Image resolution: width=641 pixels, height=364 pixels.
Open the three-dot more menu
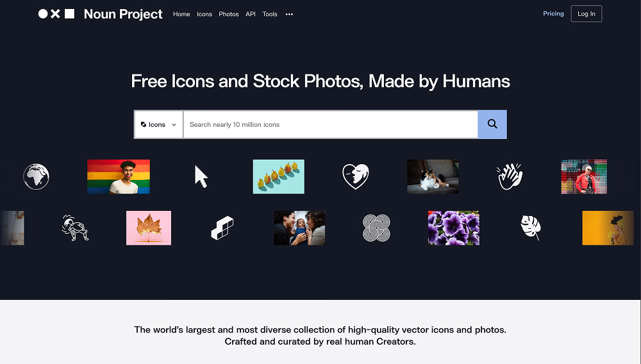[x=290, y=14]
